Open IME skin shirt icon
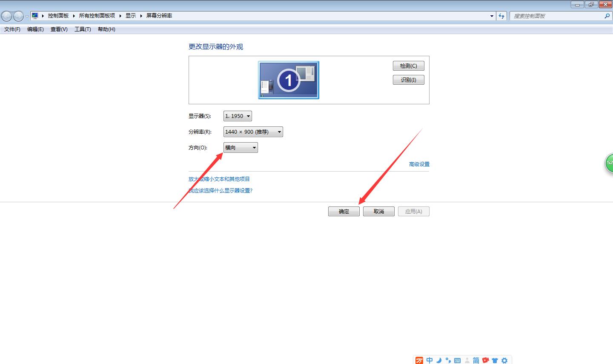 (495, 361)
